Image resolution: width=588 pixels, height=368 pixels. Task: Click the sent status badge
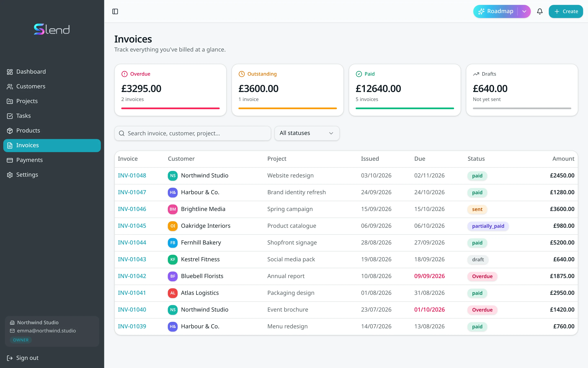pos(477,209)
